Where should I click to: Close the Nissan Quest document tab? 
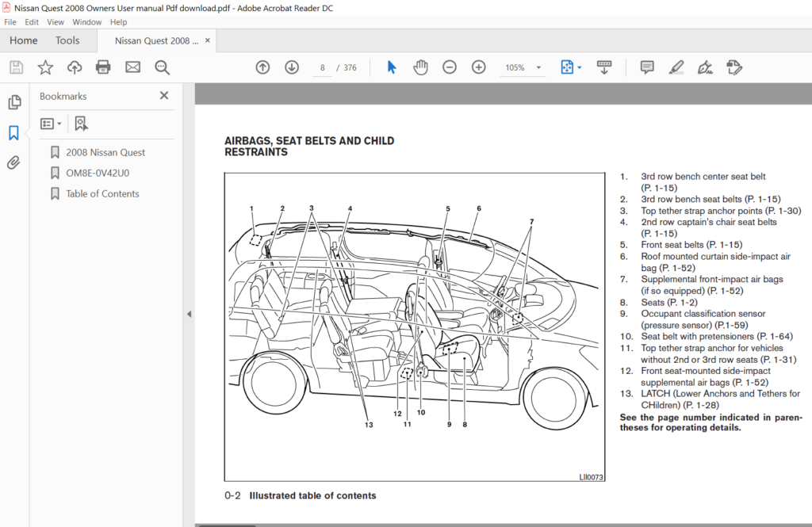(x=208, y=40)
